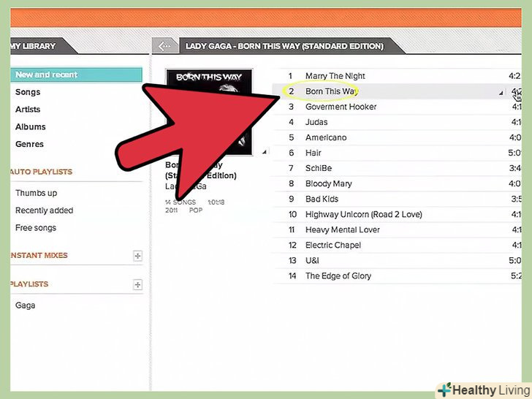Select track 4 Judas

(x=397, y=122)
